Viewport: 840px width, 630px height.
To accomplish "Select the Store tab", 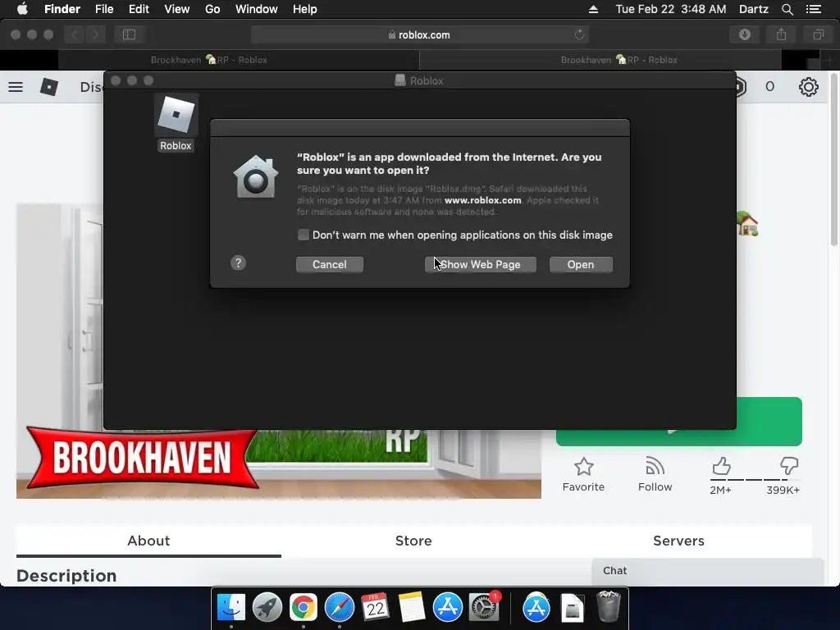I will 413,541.
